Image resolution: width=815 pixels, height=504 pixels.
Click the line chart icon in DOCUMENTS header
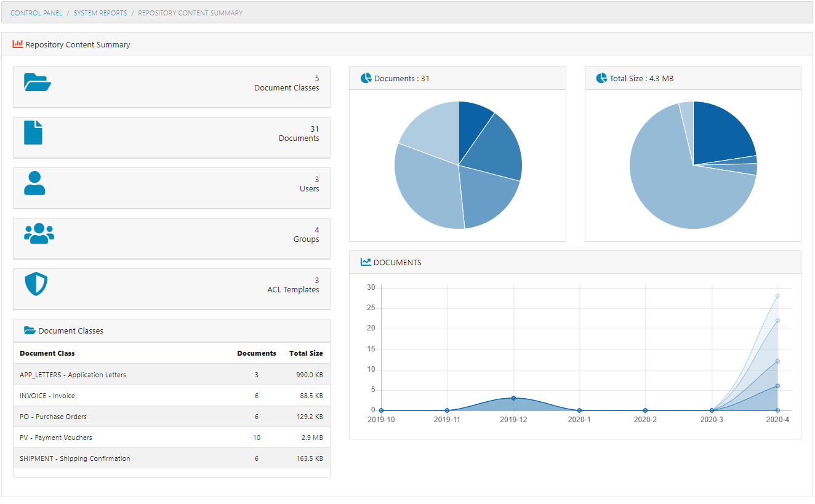[x=364, y=262]
